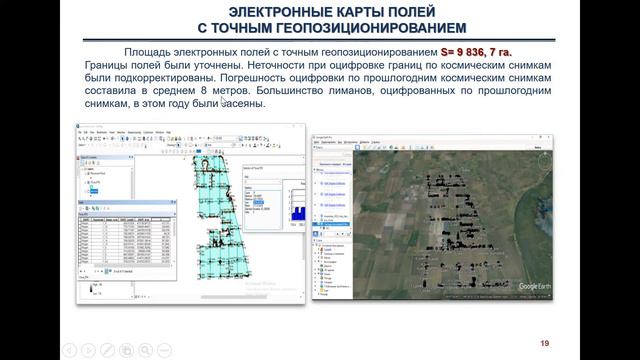This screenshot has height=360, width=640.
Task: Click the blue-highlighted layer in ArcMap contents panel
Action: (94, 191)
